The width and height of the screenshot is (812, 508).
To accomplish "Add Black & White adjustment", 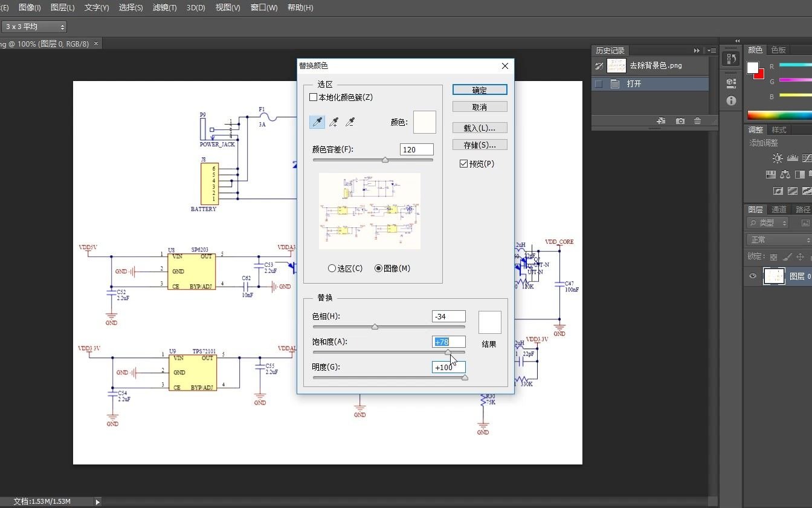I will coord(800,174).
